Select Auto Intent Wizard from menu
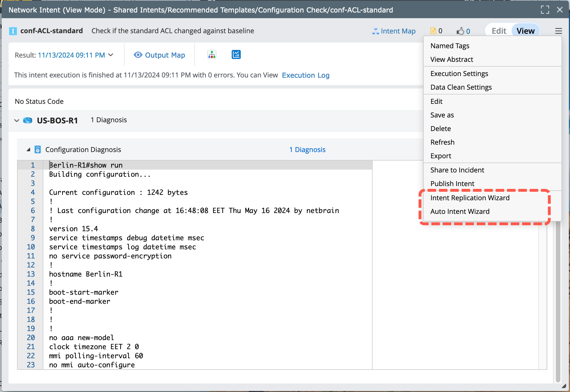Screen dimensions: 570x392 460,211
